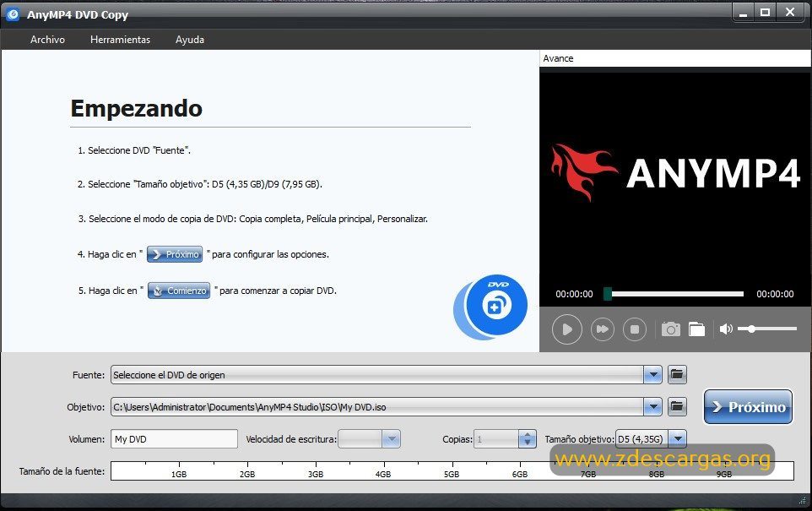Click the AnyMP4 app icon in title bar
The height and width of the screenshot is (511, 812).
[x=13, y=14]
